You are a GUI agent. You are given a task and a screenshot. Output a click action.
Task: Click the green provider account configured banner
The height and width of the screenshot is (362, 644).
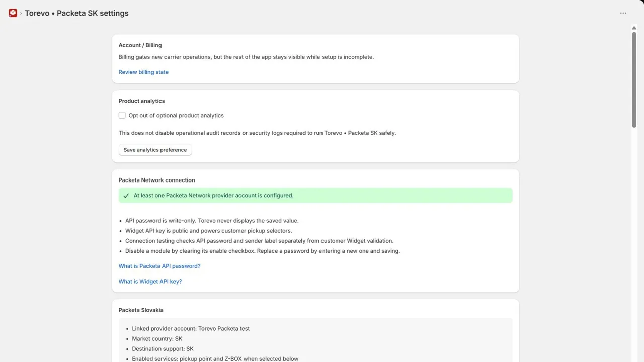(315, 196)
